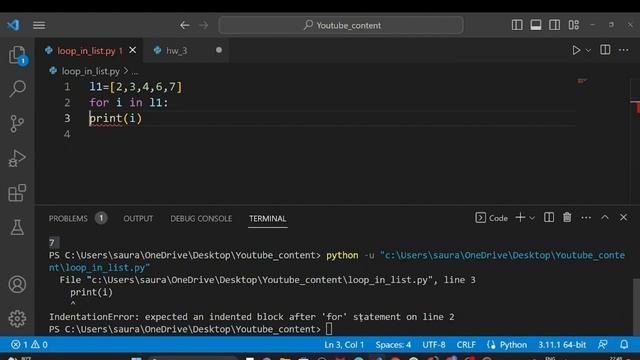Viewport: 640px width, 360px height.
Task: Open Customize Layout icon
Action: [573, 25]
